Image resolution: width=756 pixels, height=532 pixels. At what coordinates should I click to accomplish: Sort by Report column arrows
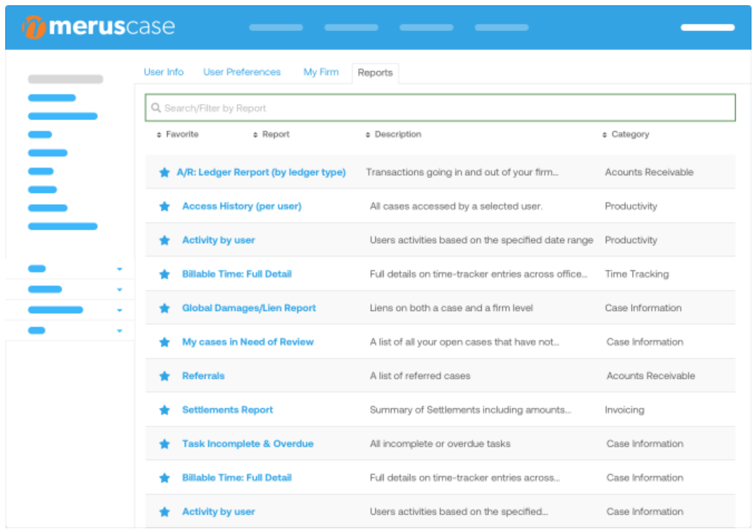tap(255, 135)
